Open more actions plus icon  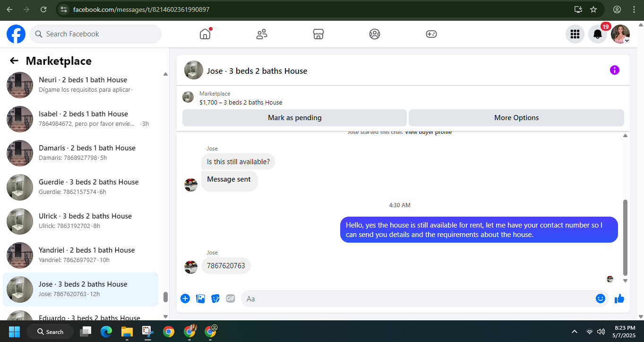click(185, 298)
